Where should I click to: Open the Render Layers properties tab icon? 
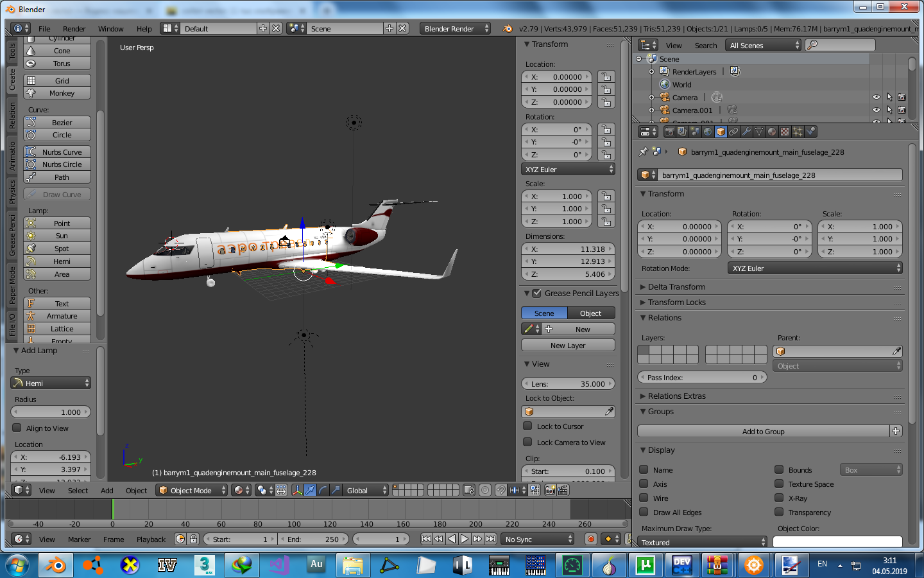(x=682, y=132)
